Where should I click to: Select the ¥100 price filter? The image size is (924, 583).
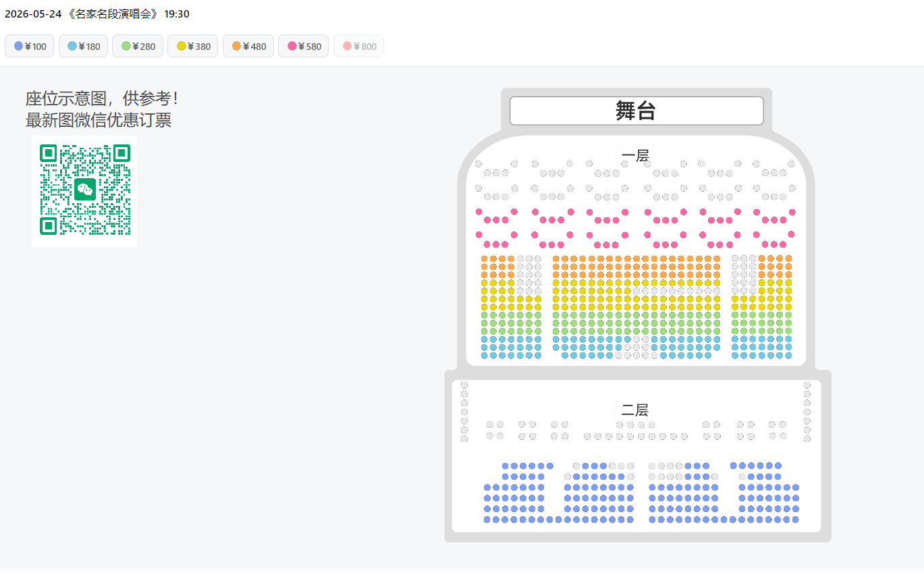[x=30, y=47]
